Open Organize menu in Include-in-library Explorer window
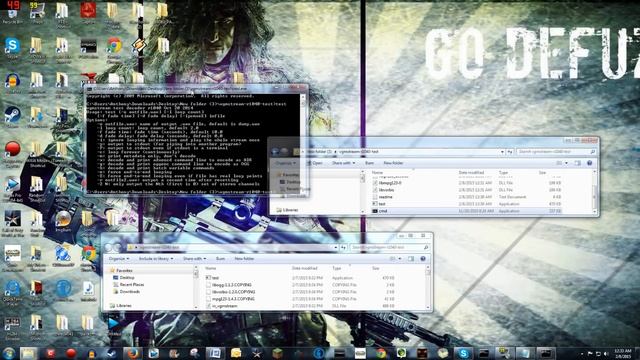Screen dimensions: 640x360 [119, 259]
